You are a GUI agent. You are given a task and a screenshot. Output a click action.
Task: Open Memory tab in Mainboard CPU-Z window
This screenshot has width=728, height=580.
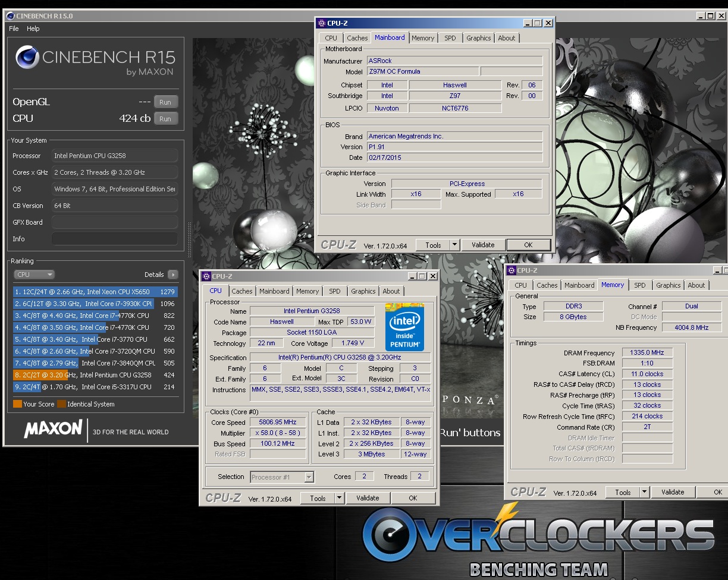[x=423, y=38]
